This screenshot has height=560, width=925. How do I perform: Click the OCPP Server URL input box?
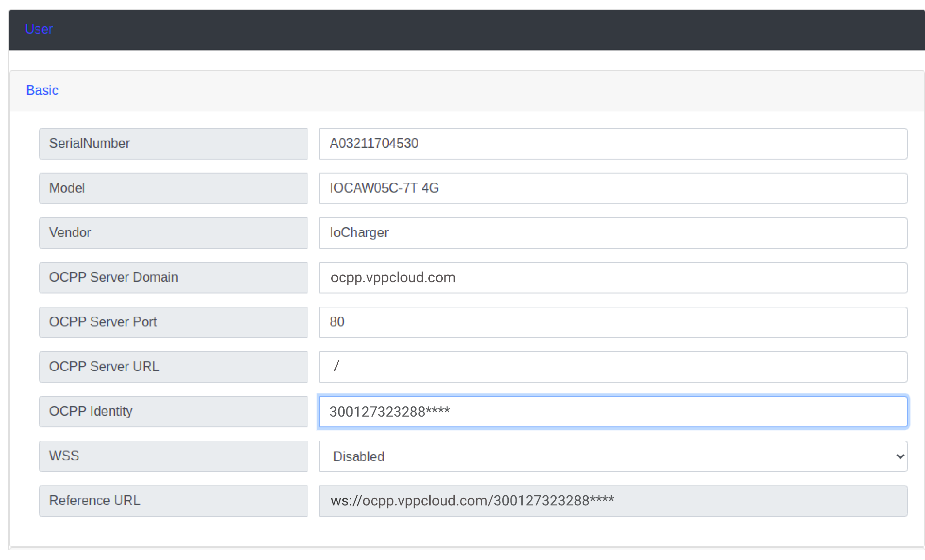(613, 367)
